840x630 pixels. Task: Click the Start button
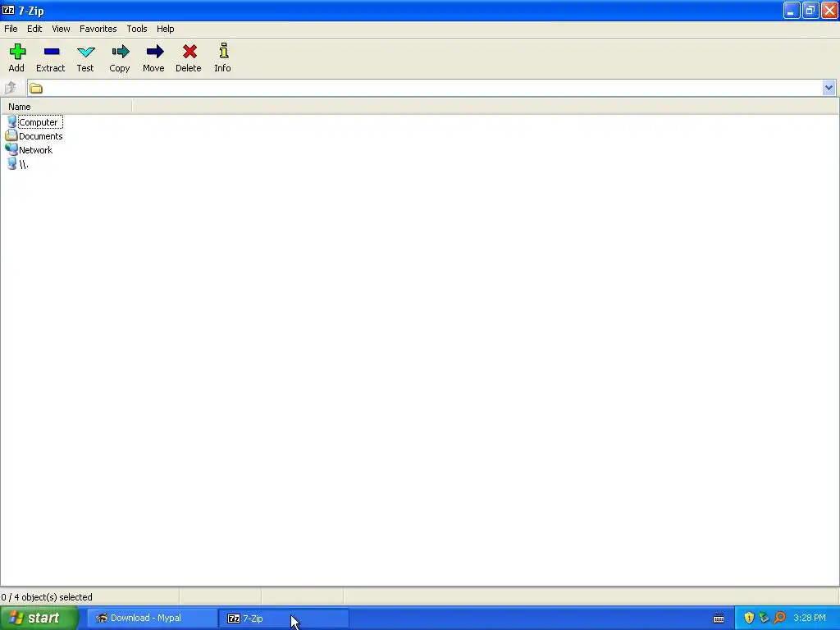[x=39, y=618]
